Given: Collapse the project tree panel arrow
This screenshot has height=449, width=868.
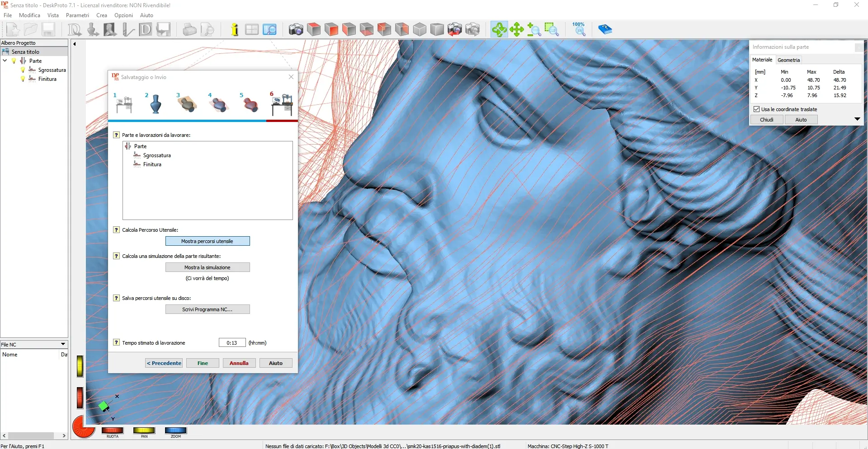Looking at the screenshot, I should click(x=75, y=44).
